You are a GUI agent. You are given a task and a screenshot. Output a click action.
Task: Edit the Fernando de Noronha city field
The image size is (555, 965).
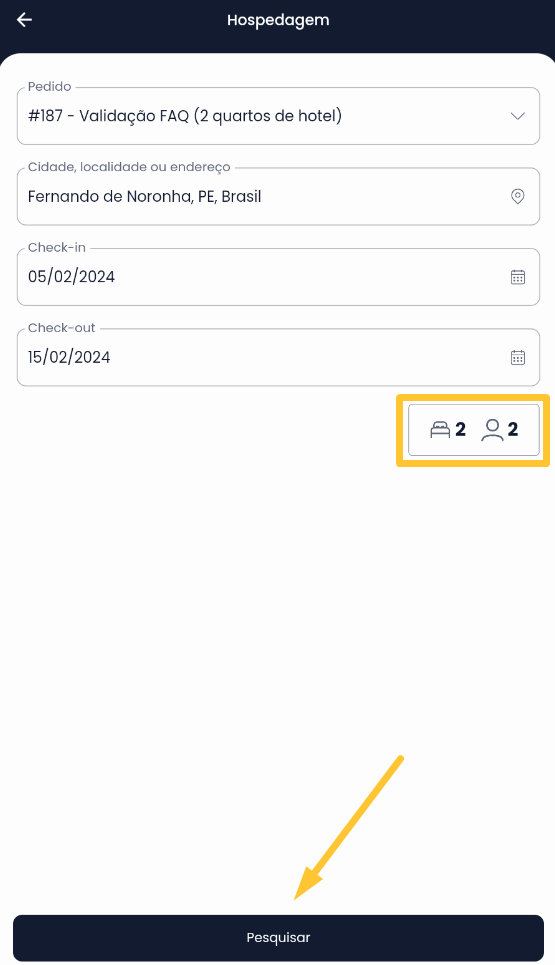click(278, 196)
